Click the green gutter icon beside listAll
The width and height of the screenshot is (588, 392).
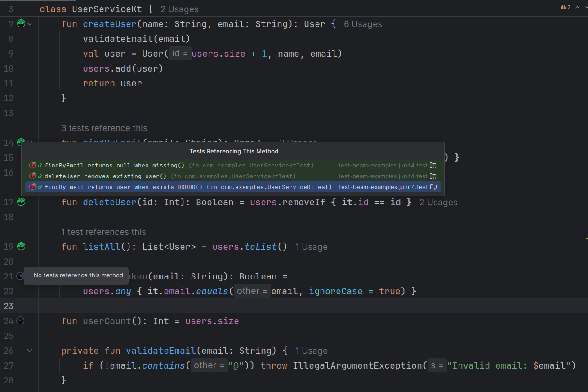[21, 246]
